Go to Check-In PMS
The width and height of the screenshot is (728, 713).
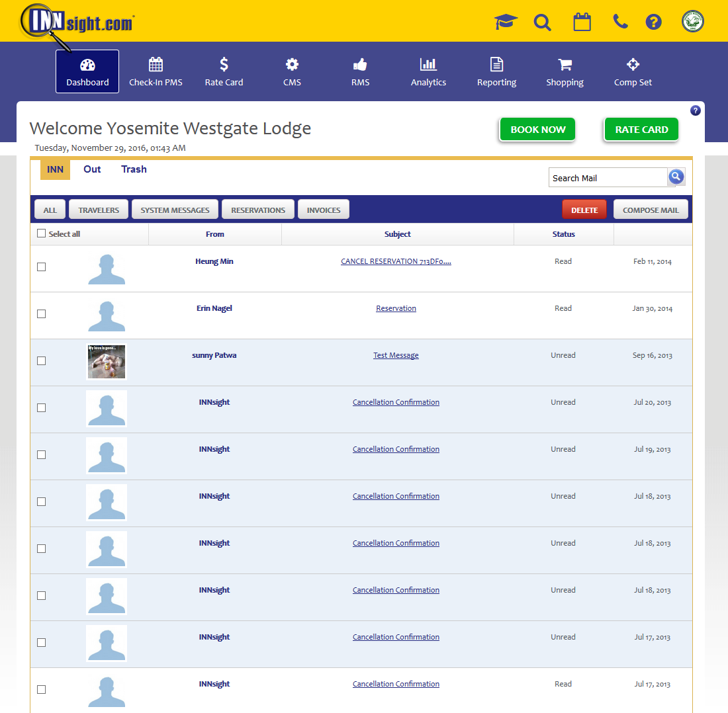coord(156,71)
